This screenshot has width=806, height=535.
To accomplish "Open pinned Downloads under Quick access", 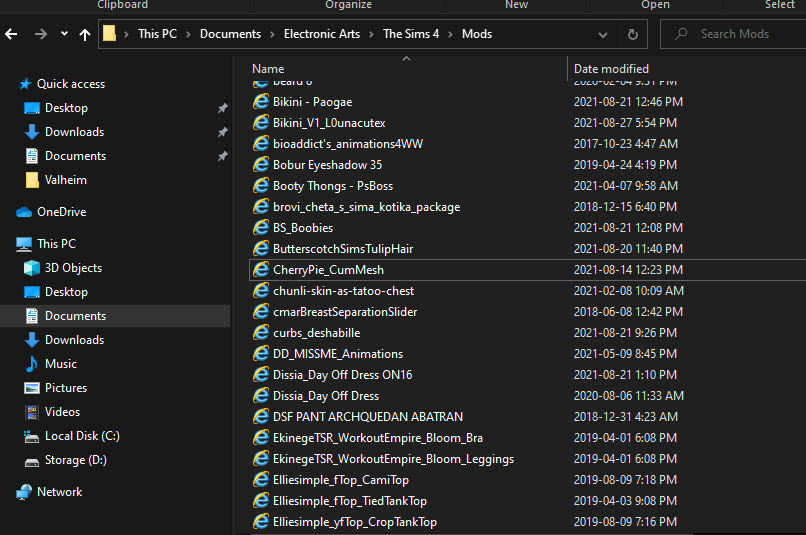I will [x=75, y=132].
